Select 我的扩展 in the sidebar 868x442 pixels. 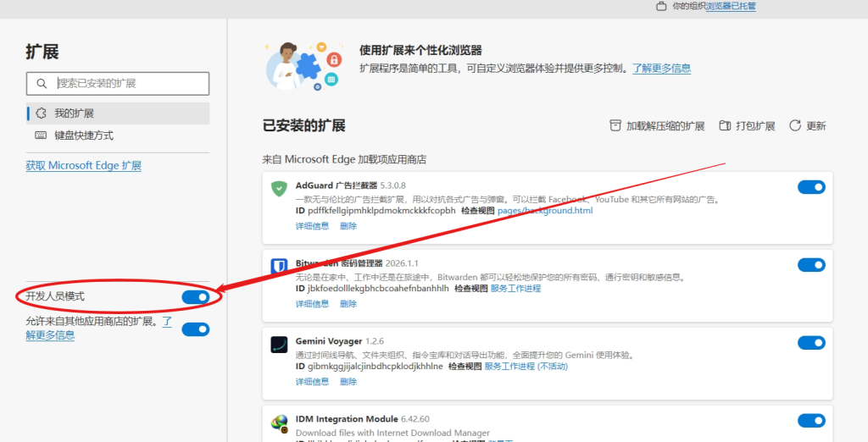(74, 113)
